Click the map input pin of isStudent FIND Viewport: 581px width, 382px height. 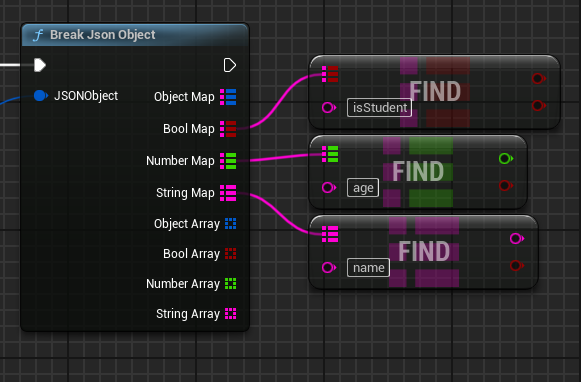[330, 74]
